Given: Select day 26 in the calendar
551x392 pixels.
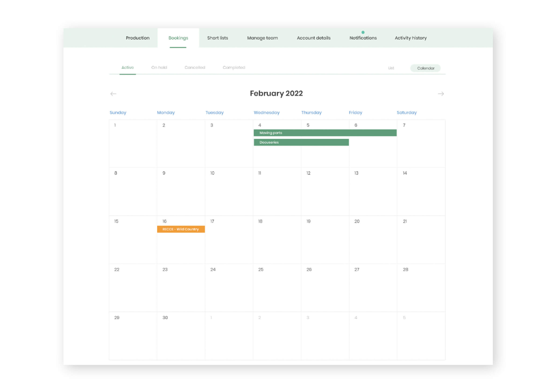Looking at the screenshot, I should click(x=325, y=288).
